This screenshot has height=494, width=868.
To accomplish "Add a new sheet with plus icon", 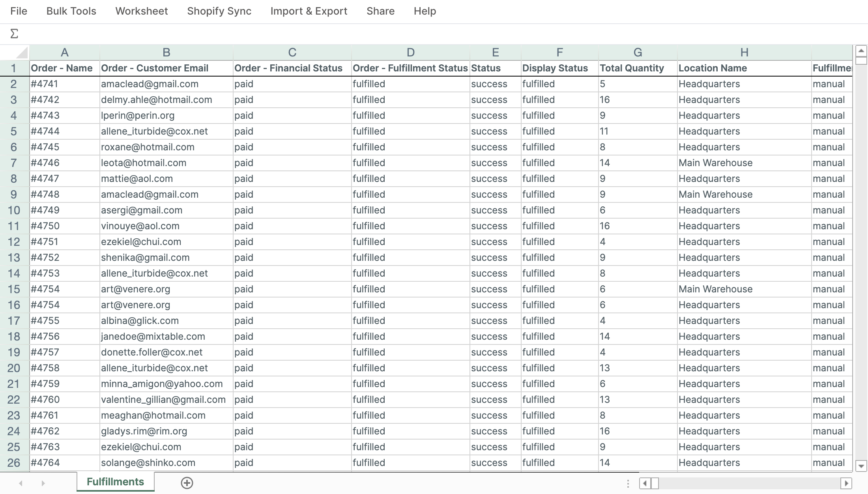I will 187,483.
